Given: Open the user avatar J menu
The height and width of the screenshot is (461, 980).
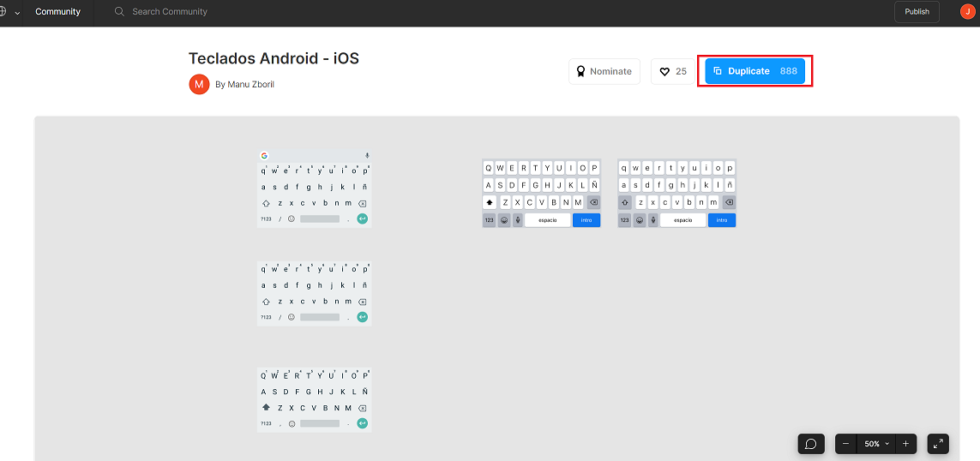Looking at the screenshot, I should coord(967,12).
